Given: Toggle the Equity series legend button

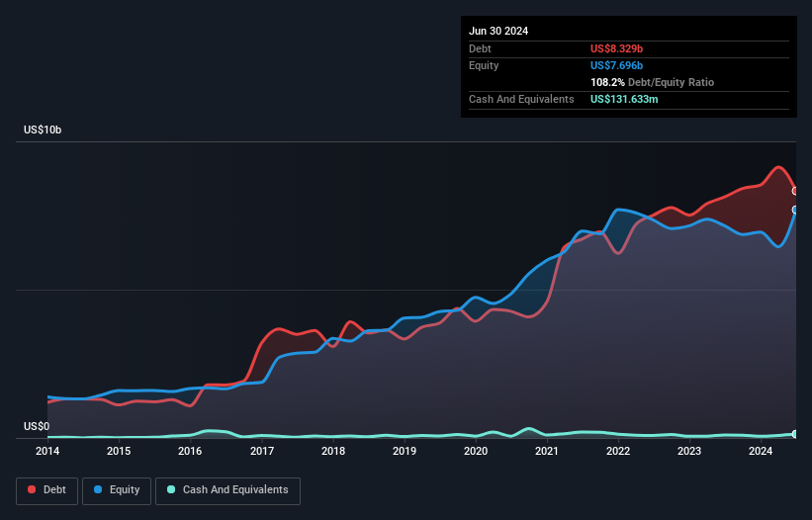Looking at the screenshot, I should [117, 490].
